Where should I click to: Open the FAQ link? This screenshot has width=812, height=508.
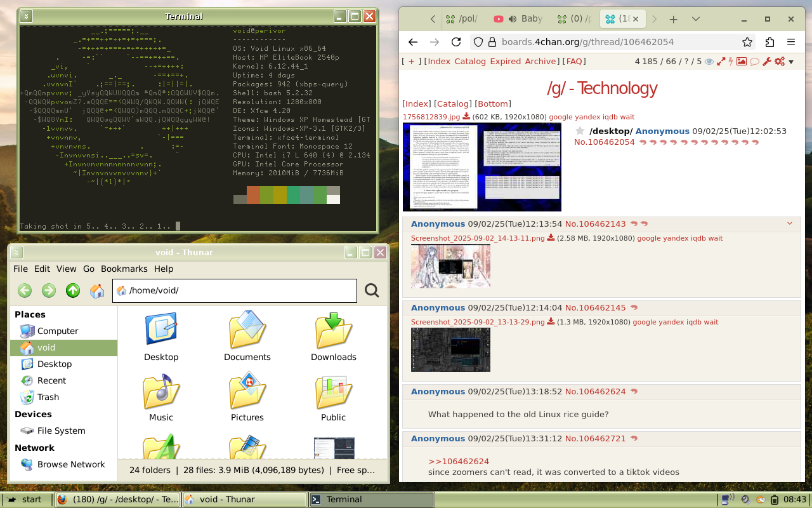tap(574, 62)
